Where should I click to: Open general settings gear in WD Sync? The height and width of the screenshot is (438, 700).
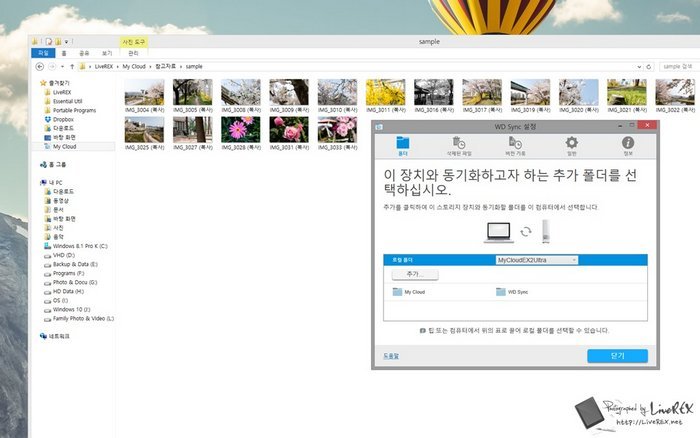pos(571,146)
